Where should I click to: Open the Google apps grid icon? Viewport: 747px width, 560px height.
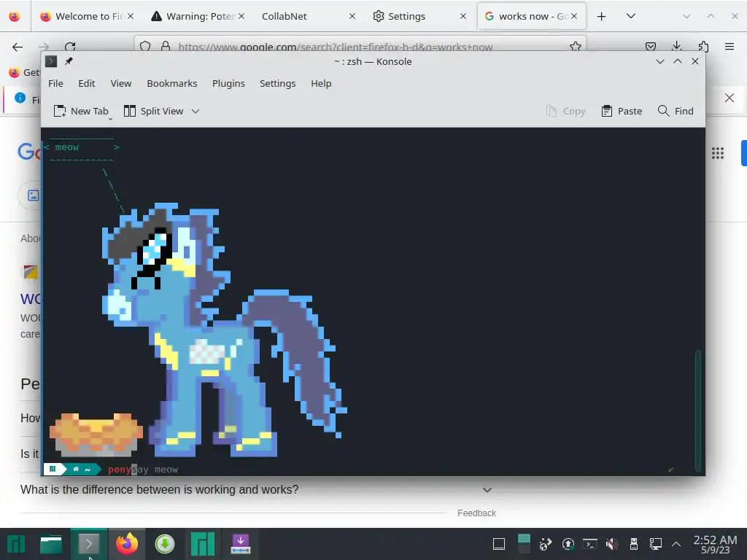pos(718,153)
